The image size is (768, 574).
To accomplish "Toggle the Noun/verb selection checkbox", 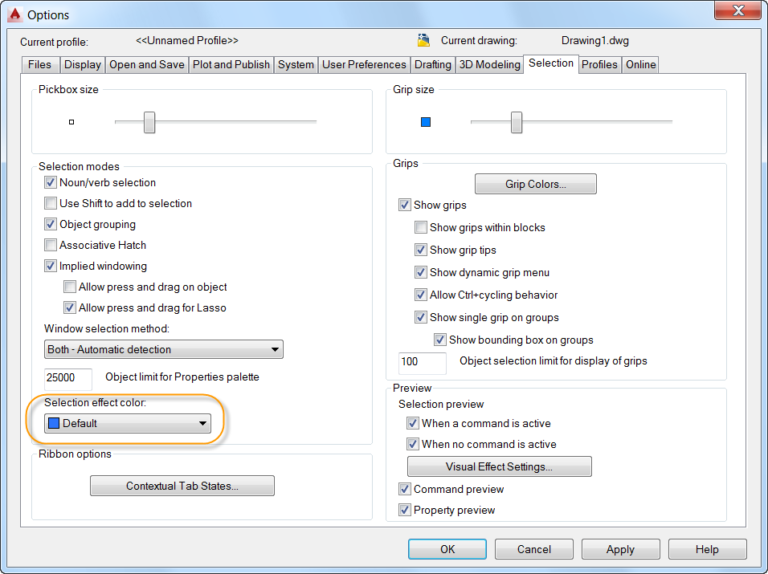I will coord(51,183).
